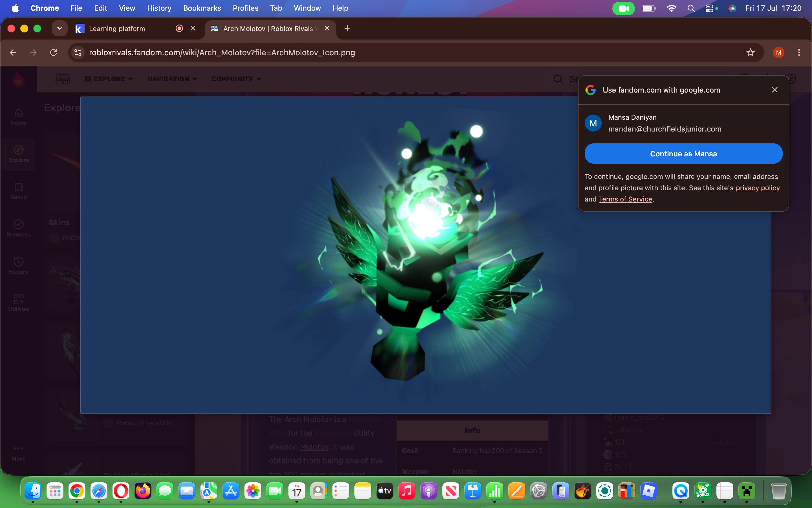Launch Safari from the Dock
This screenshot has height=508, width=812.
point(99,491)
